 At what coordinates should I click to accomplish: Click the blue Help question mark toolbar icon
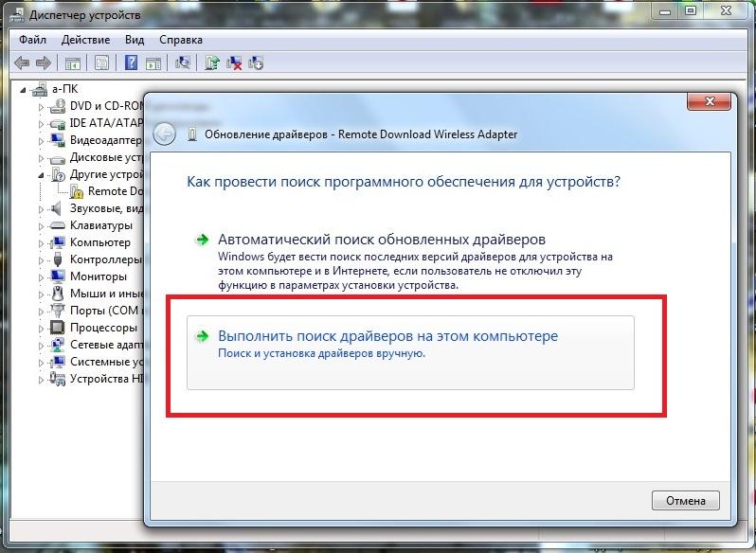131,62
